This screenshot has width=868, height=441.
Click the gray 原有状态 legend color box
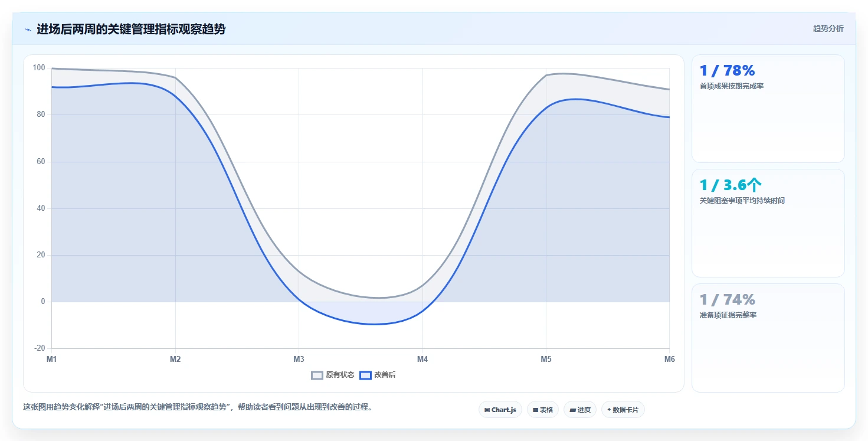[317, 375]
